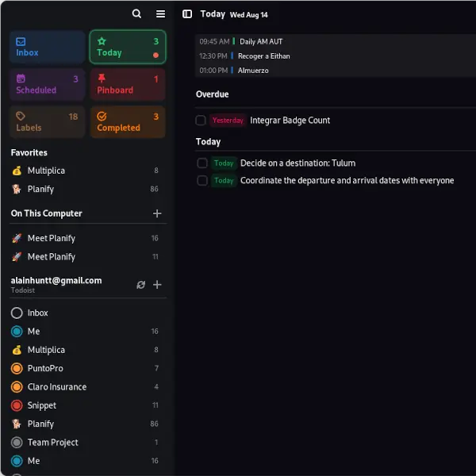Image resolution: width=476 pixels, height=476 pixels.
Task: Add a project to the Todoist account
Action: (157, 285)
